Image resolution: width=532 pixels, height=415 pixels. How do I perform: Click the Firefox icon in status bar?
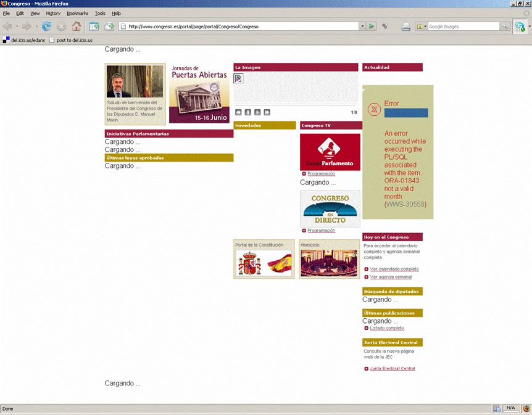click(x=526, y=408)
